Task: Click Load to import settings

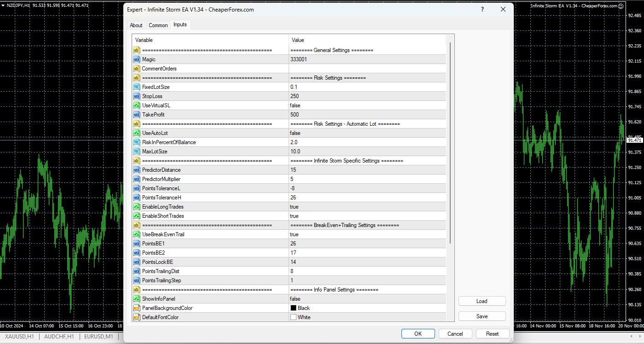Action: tap(482, 301)
